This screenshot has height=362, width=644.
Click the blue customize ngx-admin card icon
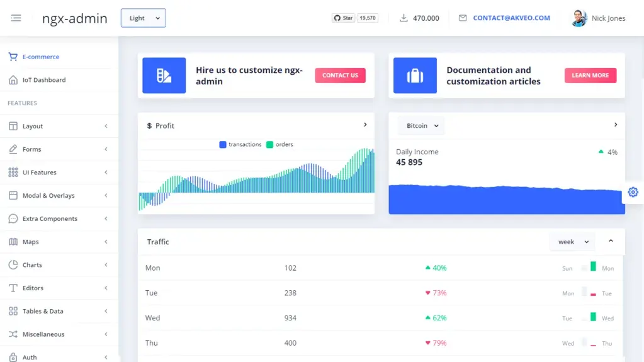(164, 75)
